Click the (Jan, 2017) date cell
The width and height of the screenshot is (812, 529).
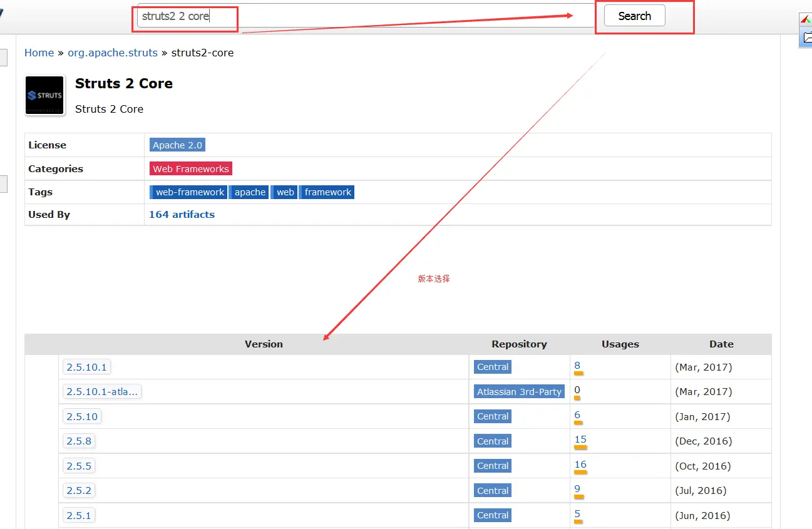(702, 416)
